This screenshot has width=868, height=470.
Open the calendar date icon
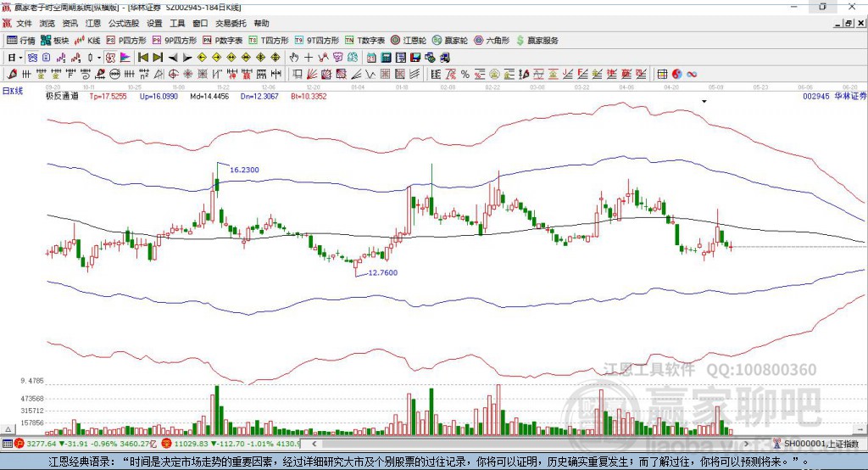click(x=371, y=58)
